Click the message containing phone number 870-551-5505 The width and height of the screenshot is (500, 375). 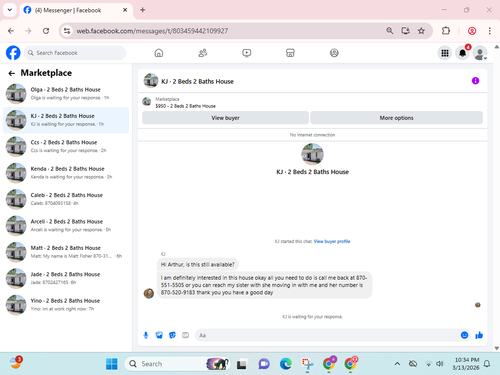(x=264, y=285)
